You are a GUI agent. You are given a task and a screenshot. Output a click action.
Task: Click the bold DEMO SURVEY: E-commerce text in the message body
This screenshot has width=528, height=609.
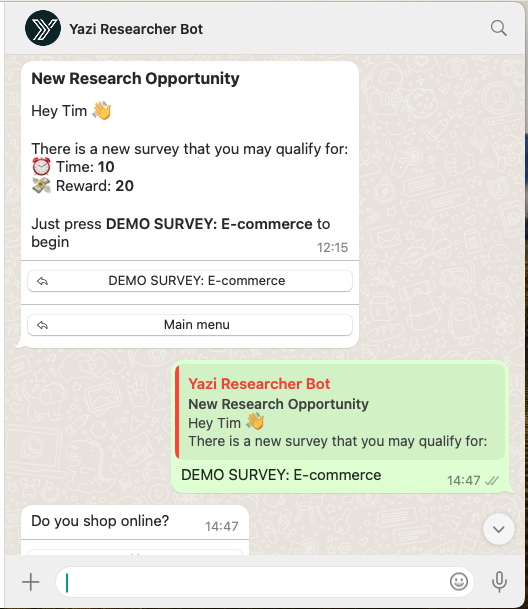click(x=209, y=224)
